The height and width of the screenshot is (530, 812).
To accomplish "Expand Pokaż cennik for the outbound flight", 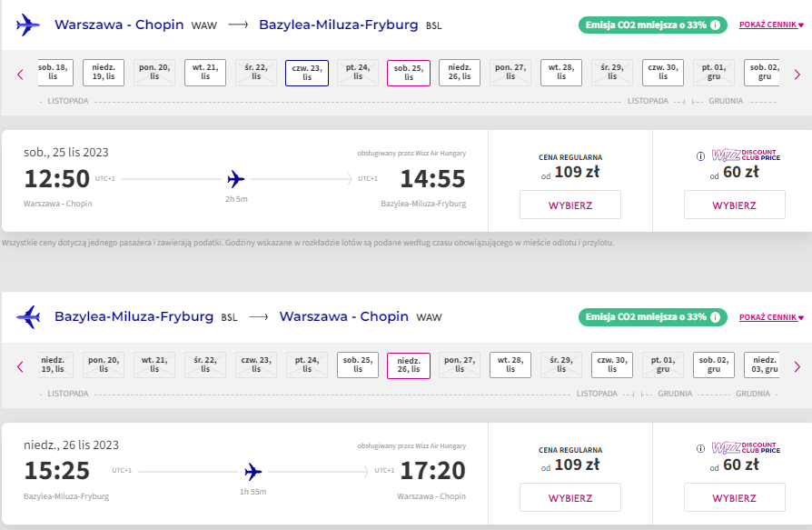I will tap(771, 25).
